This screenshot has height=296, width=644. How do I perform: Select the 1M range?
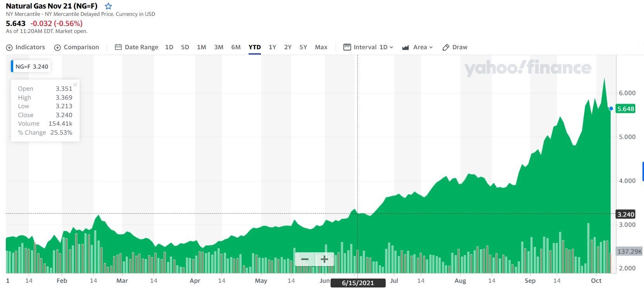point(201,47)
